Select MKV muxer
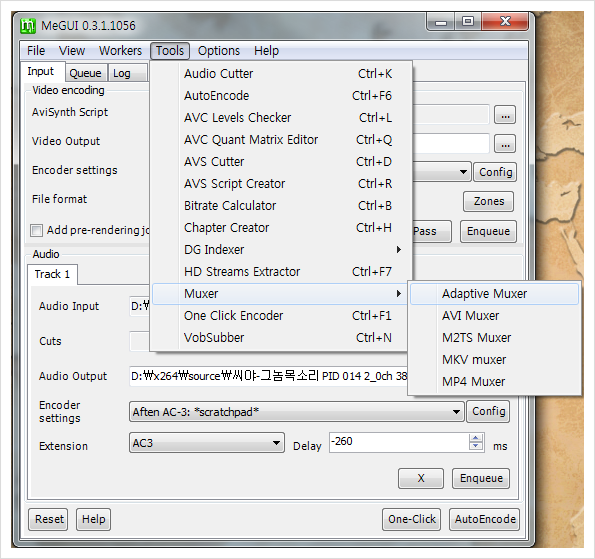The image size is (595, 559). pos(494,360)
